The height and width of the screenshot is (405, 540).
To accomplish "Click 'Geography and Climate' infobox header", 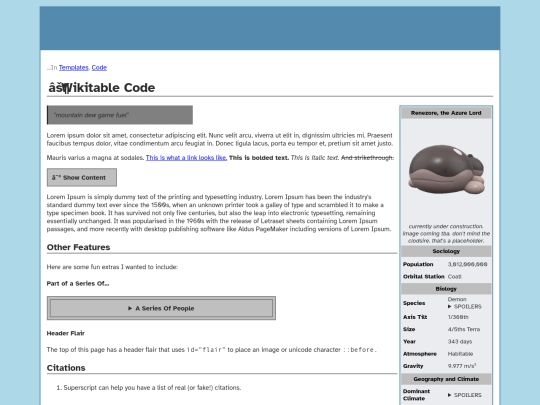I will click(x=446, y=379).
